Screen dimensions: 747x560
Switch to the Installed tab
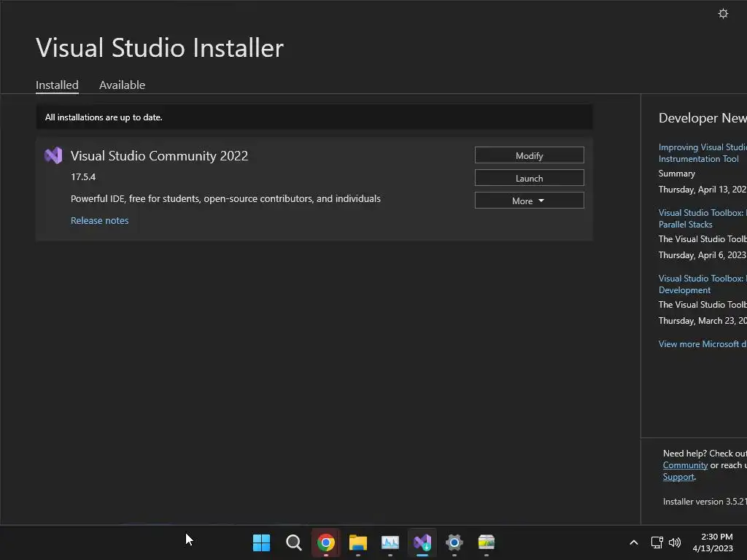[x=57, y=85]
